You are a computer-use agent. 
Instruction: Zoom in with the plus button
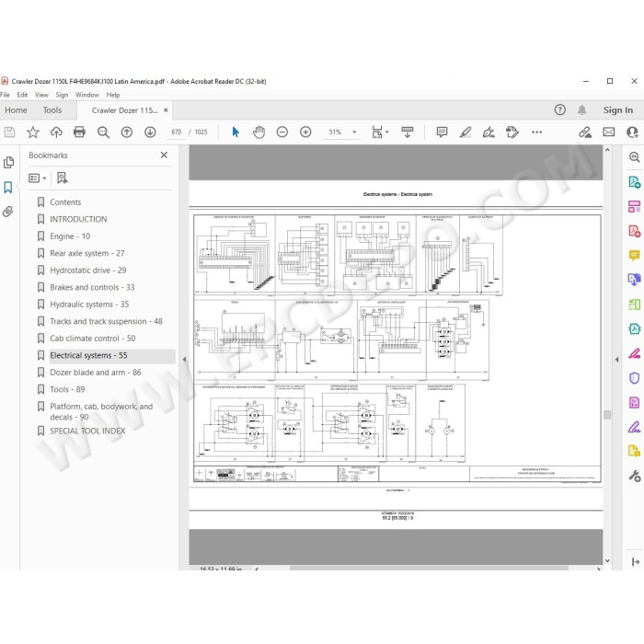pos(305,132)
